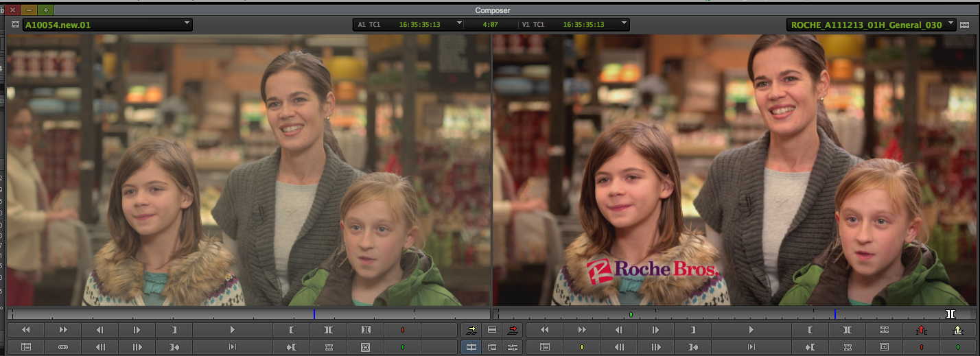Toggle the Gang button under source monitor
980x356 pixels.
tap(63, 347)
